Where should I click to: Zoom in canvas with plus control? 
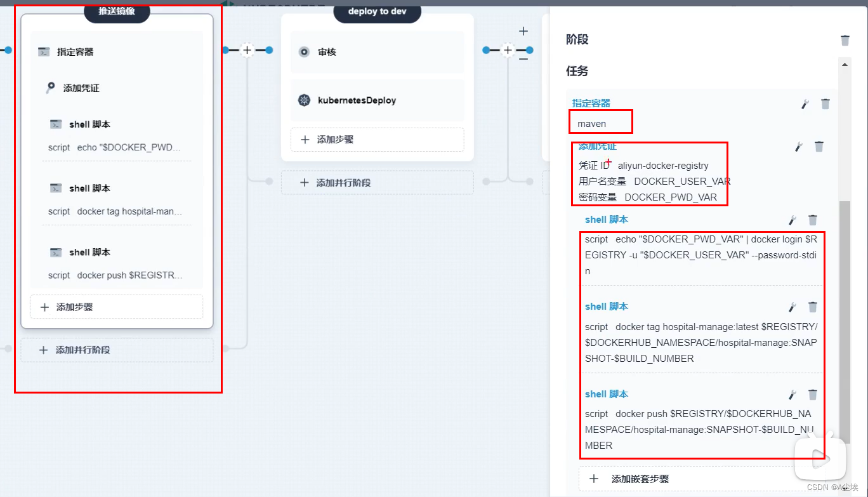tap(523, 31)
